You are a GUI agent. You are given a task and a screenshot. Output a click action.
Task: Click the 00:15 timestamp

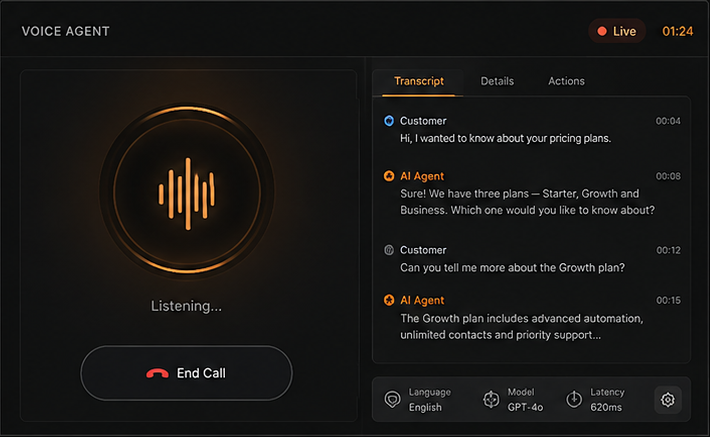(668, 300)
